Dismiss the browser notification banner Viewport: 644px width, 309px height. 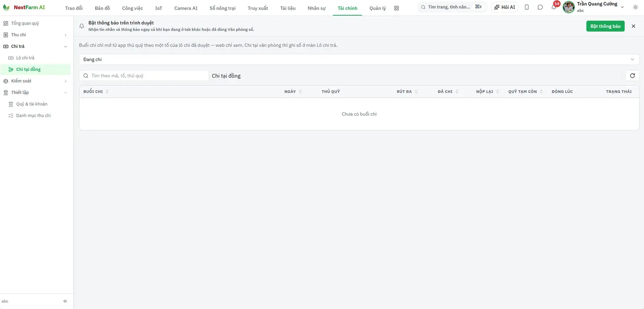click(634, 26)
